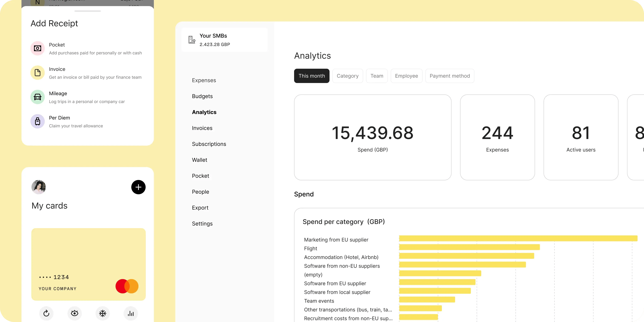
Task: Click the Per Diem luggage icon
Action: pyautogui.click(x=38, y=121)
